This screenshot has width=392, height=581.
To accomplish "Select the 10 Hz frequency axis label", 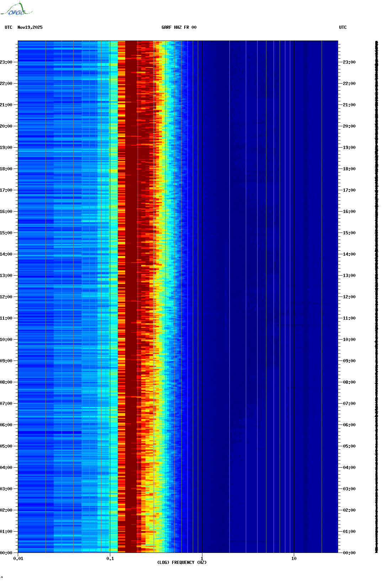I will click(x=294, y=559).
